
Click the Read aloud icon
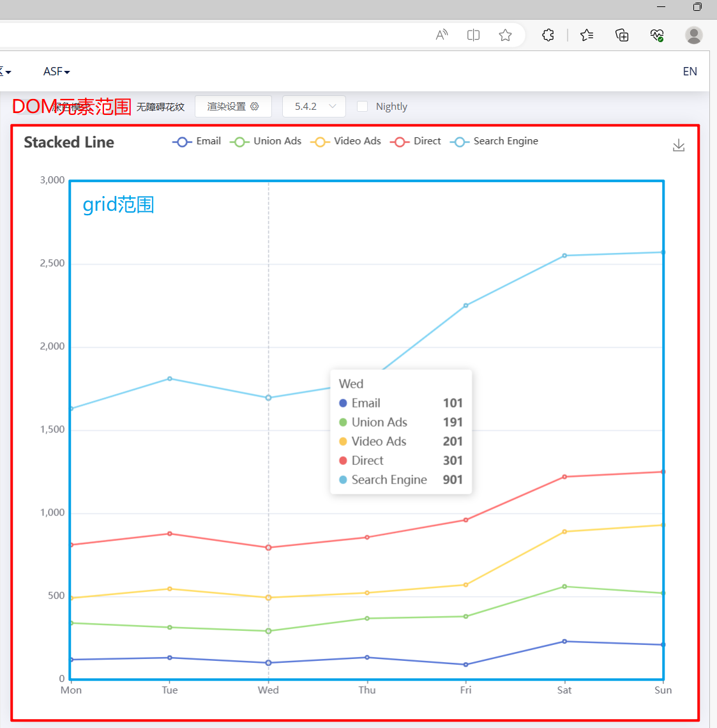click(x=442, y=35)
